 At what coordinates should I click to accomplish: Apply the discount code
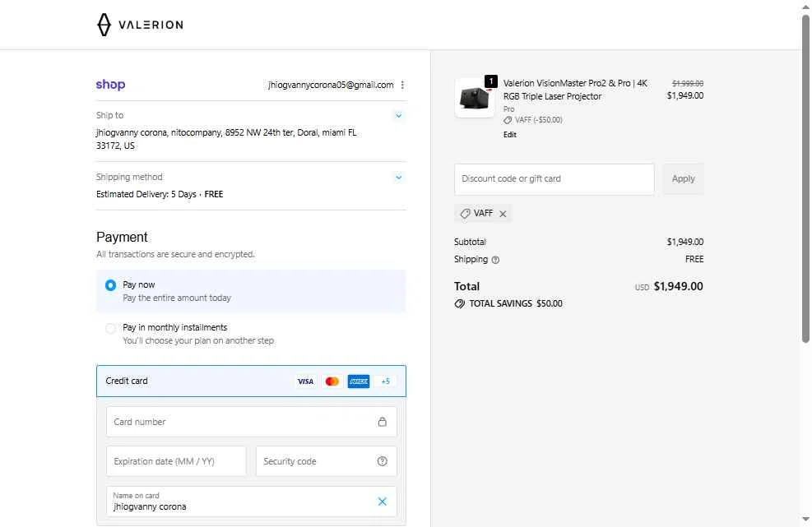click(683, 179)
